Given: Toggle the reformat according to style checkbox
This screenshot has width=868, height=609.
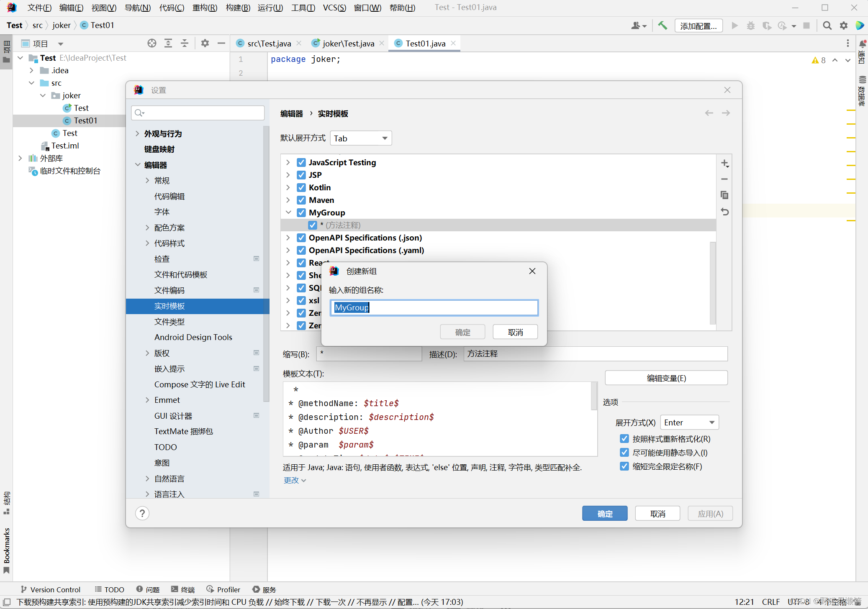Looking at the screenshot, I should 624,439.
